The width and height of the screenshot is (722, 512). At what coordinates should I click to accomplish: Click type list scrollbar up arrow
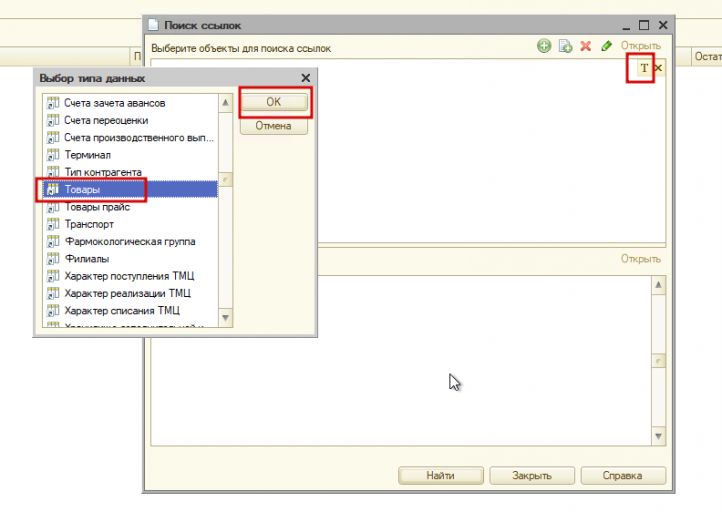pyautogui.click(x=226, y=102)
